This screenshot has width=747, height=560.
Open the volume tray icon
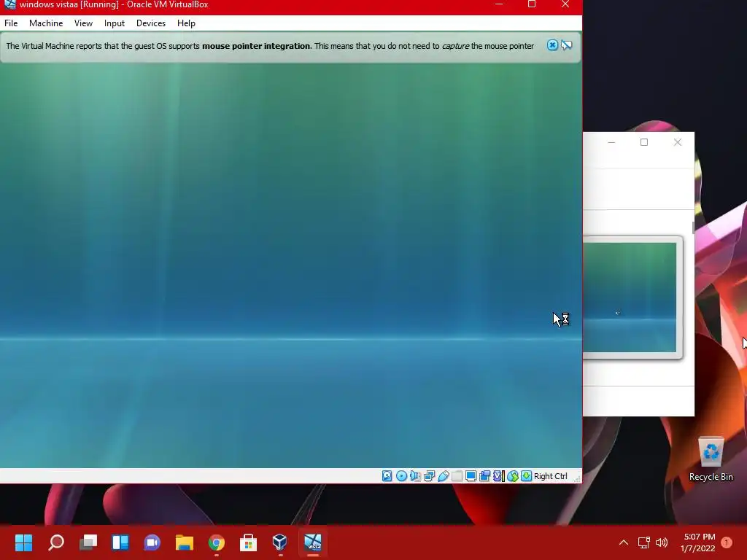pos(662,542)
